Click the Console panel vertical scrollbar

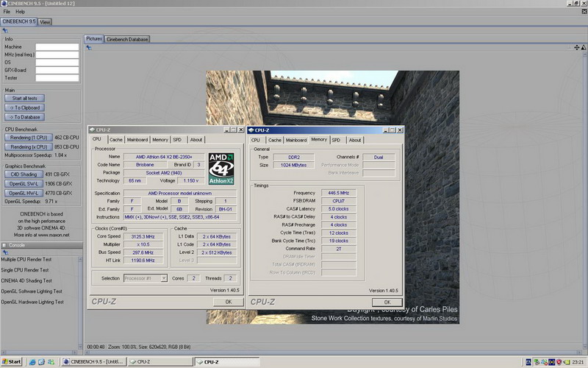[x=80, y=302]
